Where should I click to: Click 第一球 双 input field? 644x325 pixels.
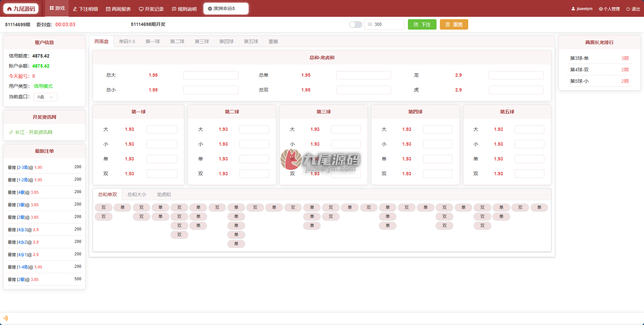tap(162, 174)
